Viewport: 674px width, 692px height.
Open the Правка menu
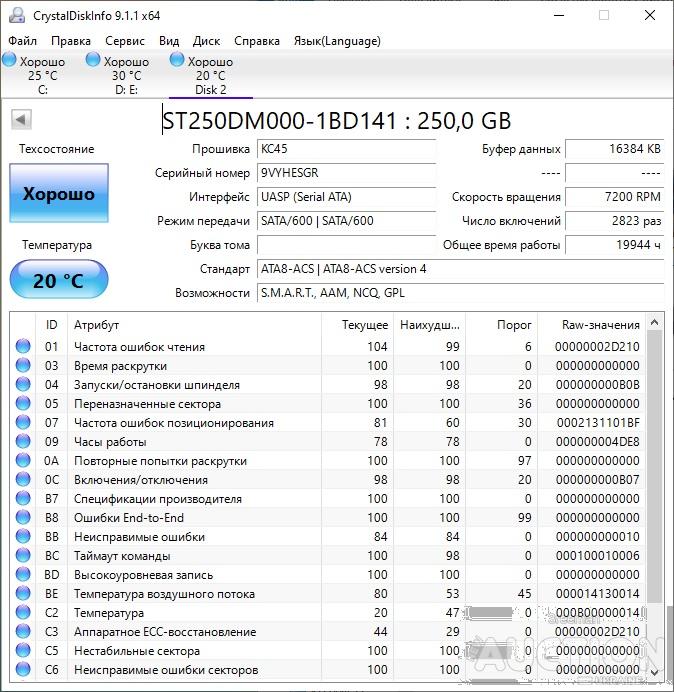coord(71,41)
